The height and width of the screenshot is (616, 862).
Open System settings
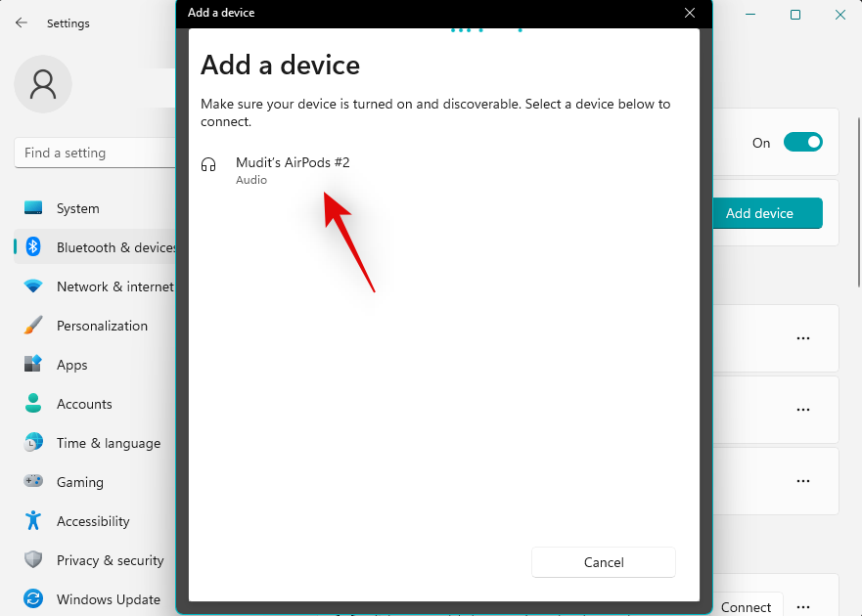click(x=95, y=208)
